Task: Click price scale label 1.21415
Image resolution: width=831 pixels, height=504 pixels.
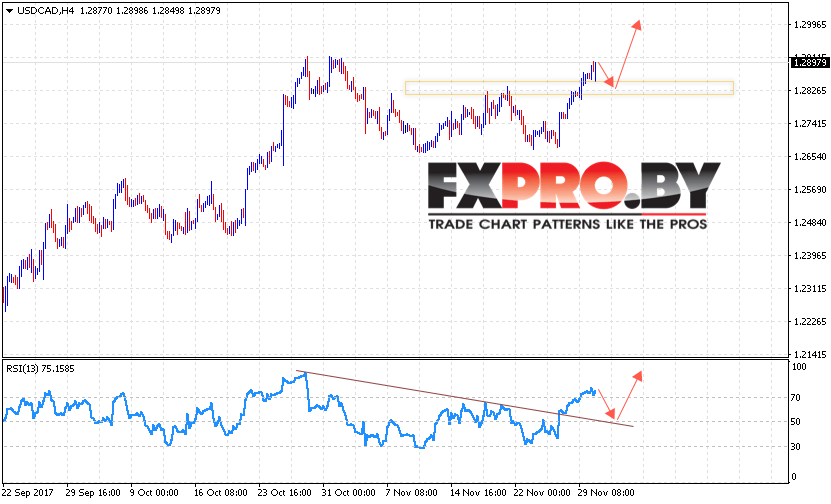Action: pyautogui.click(x=810, y=354)
